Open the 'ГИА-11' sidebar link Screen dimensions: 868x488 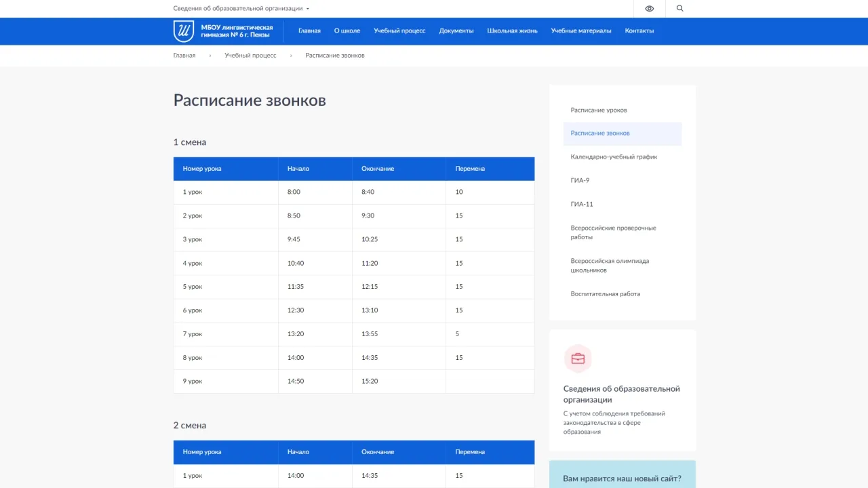coord(582,205)
